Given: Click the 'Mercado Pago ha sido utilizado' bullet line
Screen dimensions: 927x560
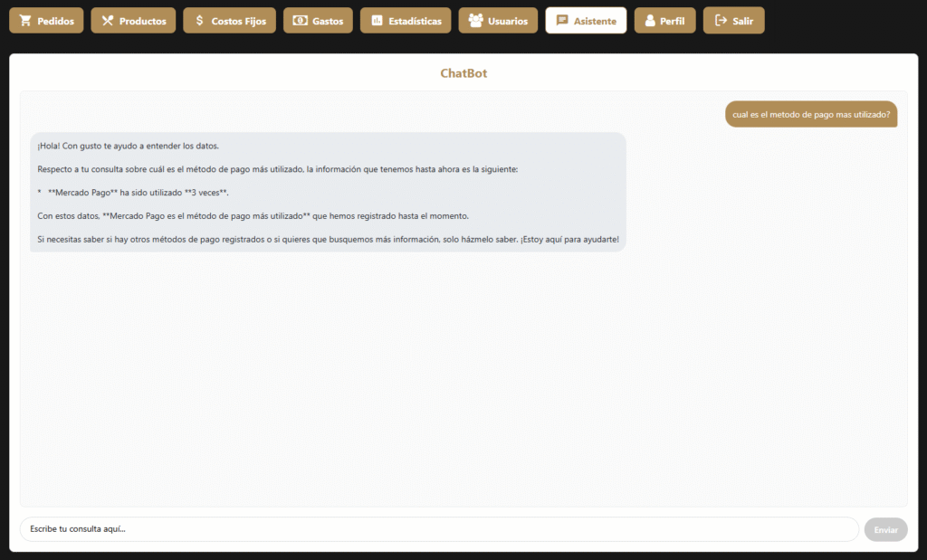Looking at the screenshot, I should [x=138, y=193].
